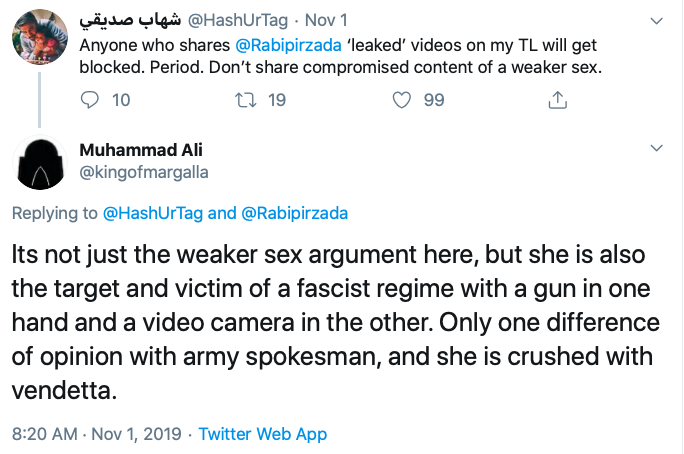Open HashUrTag's profile picture
This screenshot has height=454, width=684.
coord(40,39)
